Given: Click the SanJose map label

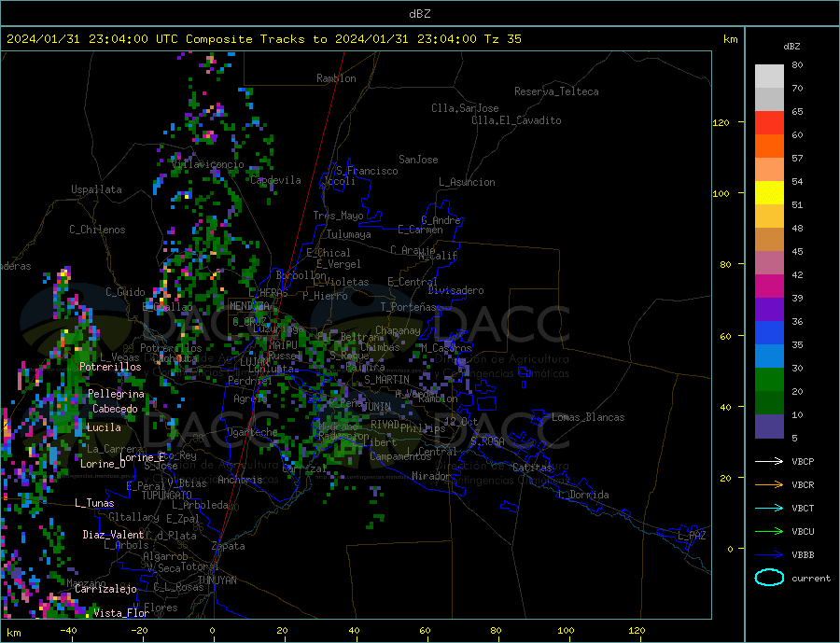Looking at the screenshot, I should click(x=418, y=160).
